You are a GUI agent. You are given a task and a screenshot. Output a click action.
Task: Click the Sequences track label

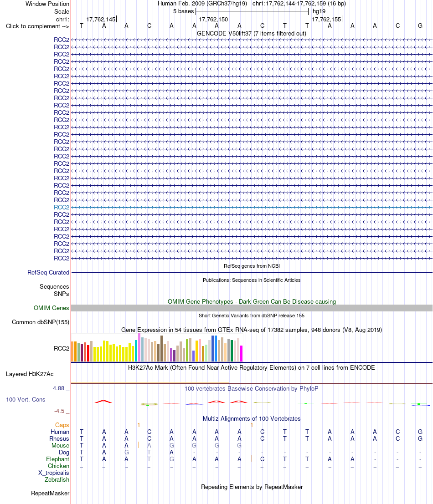click(x=54, y=286)
